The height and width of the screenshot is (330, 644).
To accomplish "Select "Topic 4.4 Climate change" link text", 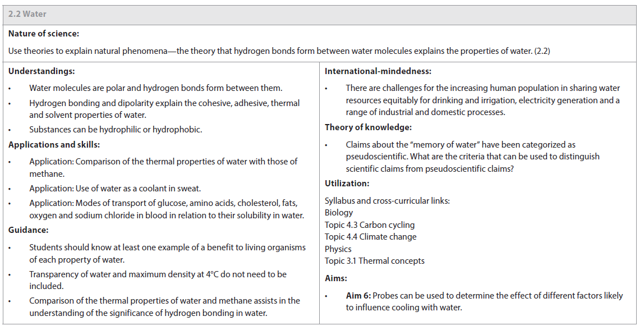I will point(370,236).
